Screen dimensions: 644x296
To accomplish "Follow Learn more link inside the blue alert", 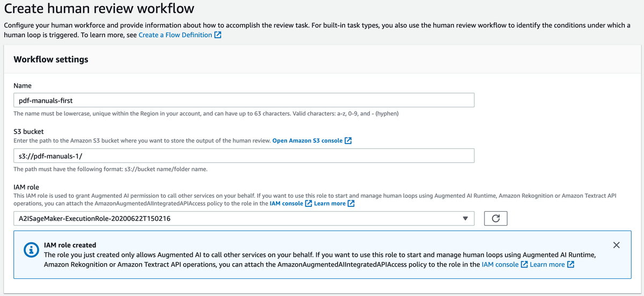I will coord(547,264).
